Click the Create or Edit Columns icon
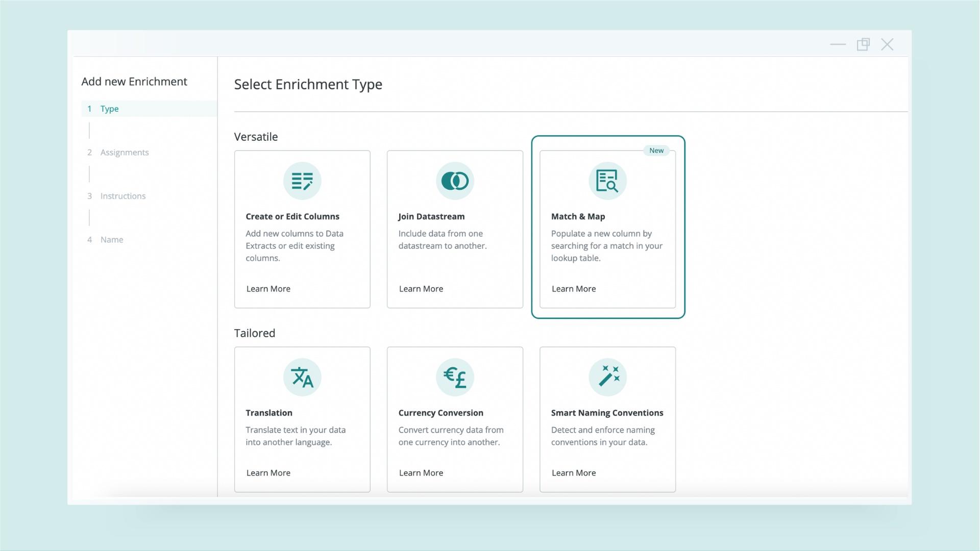The image size is (980, 551). click(302, 181)
